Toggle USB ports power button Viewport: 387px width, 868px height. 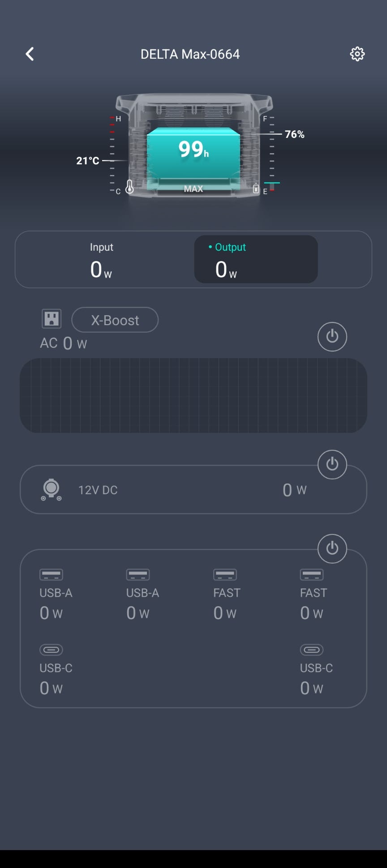tap(332, 548)
